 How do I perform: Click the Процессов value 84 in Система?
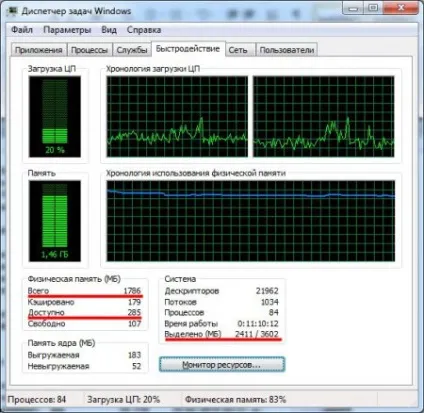(x=274, y=312)
